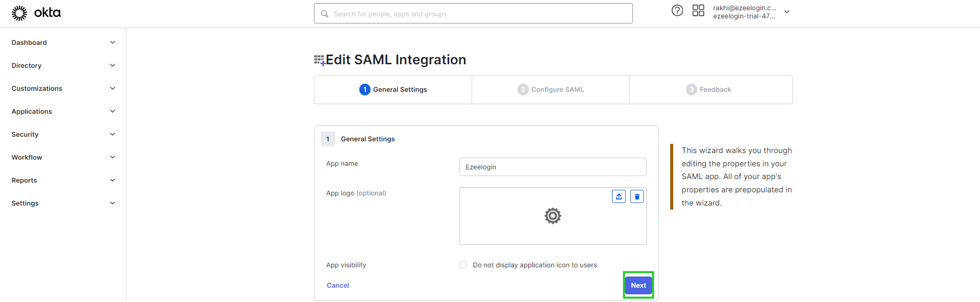Expand the Security sidebar section

pyautogui.click(x=63, y=134)
